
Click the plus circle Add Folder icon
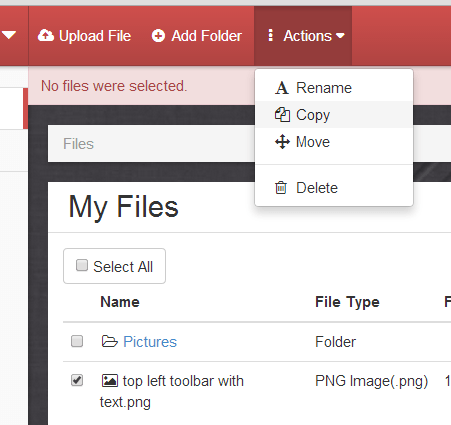(x=158, y=36)
